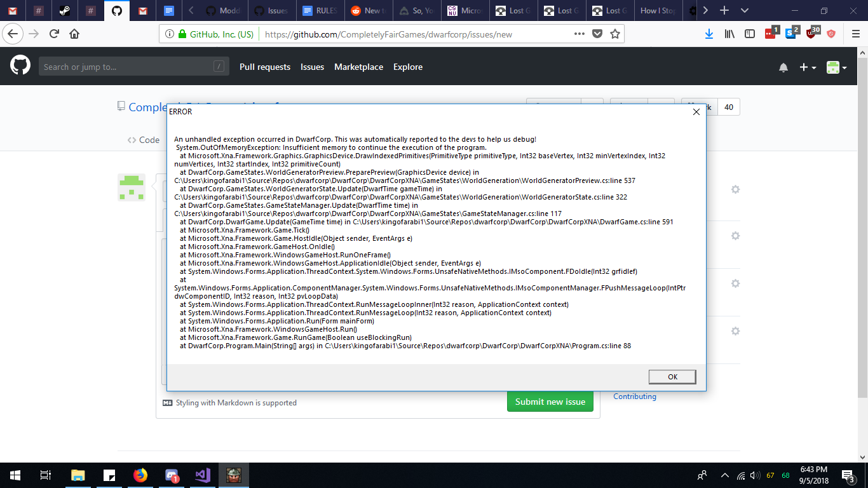This screenshot has height=488, width=868.
Task: Open Visual Studio Code from the taskbar
Action: click(x=202, y=475)
